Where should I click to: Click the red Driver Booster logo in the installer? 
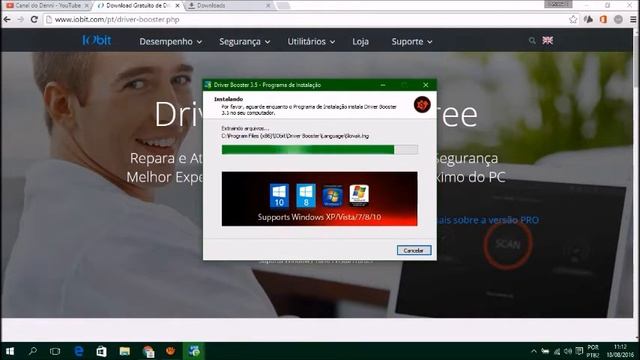[422, 104]
